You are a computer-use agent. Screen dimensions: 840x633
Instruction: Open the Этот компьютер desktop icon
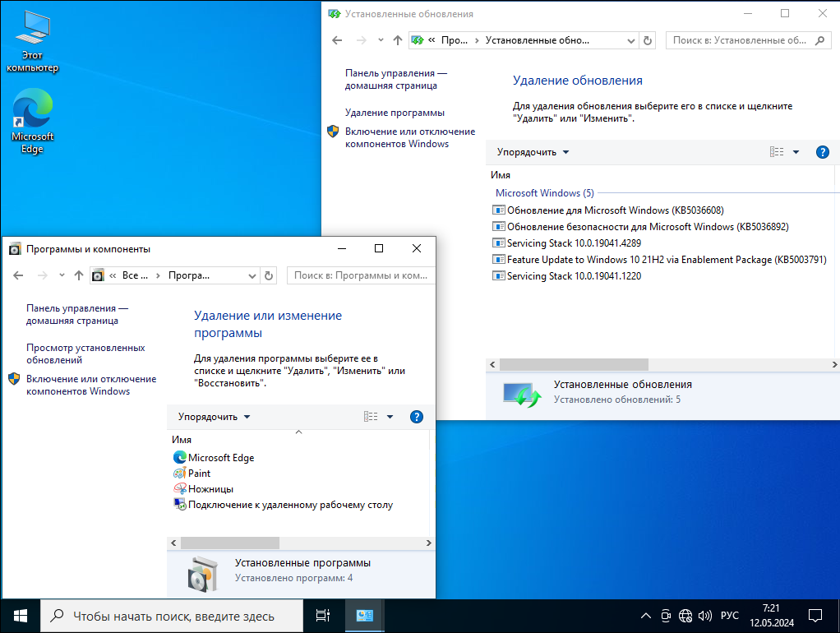coord(32,42)
